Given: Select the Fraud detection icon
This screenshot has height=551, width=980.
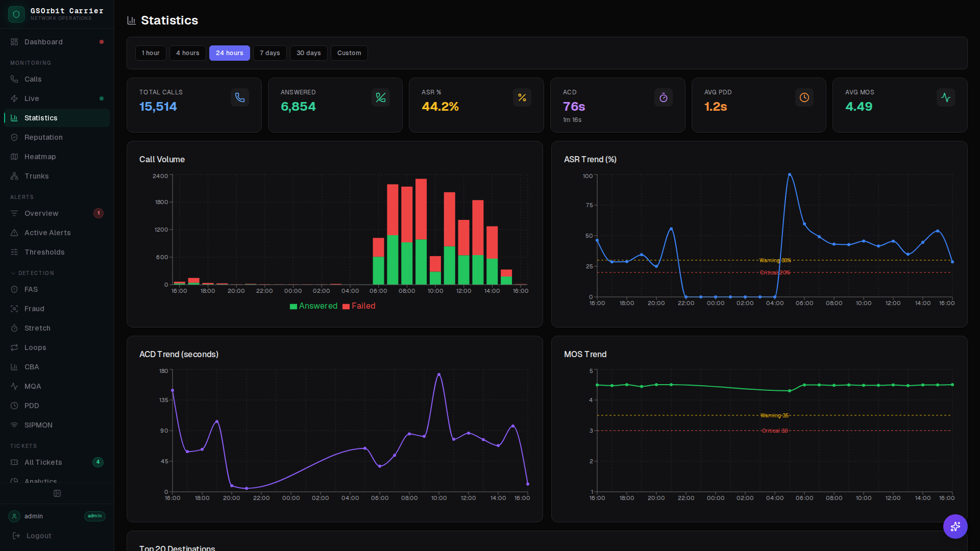Looking at the screenshot, I should (14, 309).
